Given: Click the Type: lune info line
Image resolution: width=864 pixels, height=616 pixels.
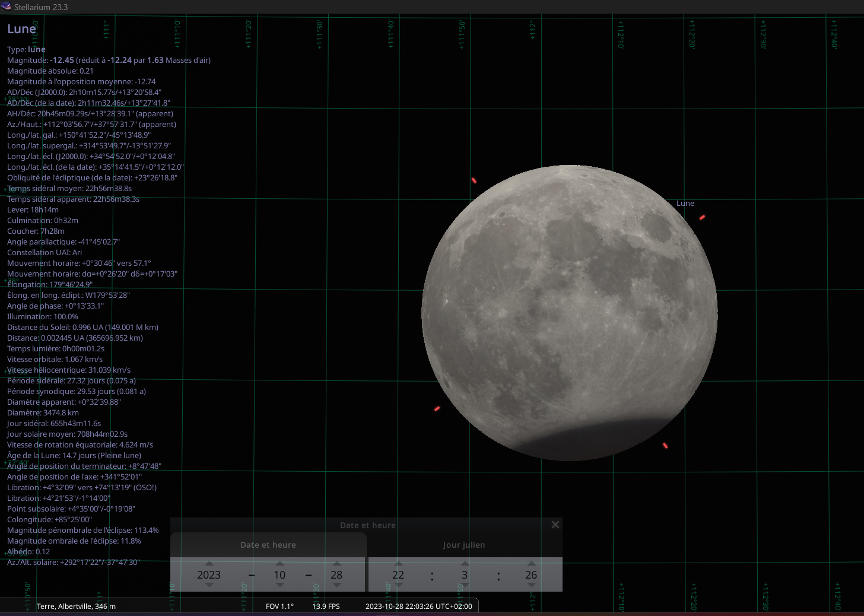Looking at the screenshot, I should click(26, 49).
